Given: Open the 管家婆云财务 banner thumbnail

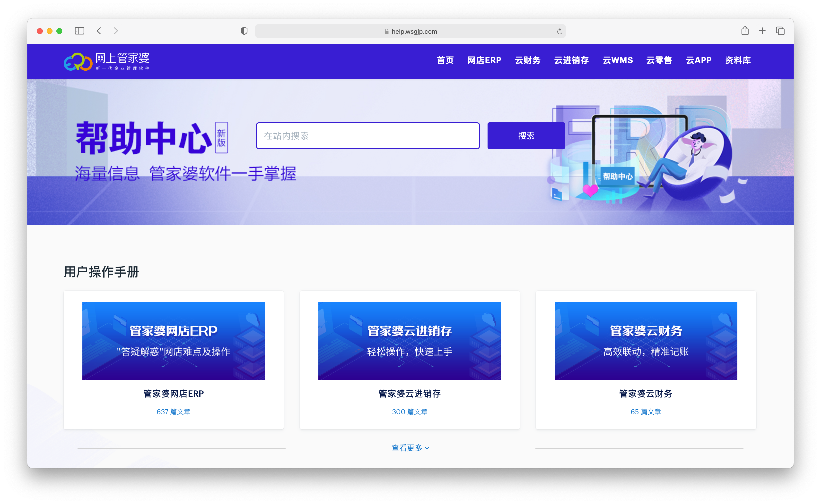Looking at the screenshot, I should [646, 340].
